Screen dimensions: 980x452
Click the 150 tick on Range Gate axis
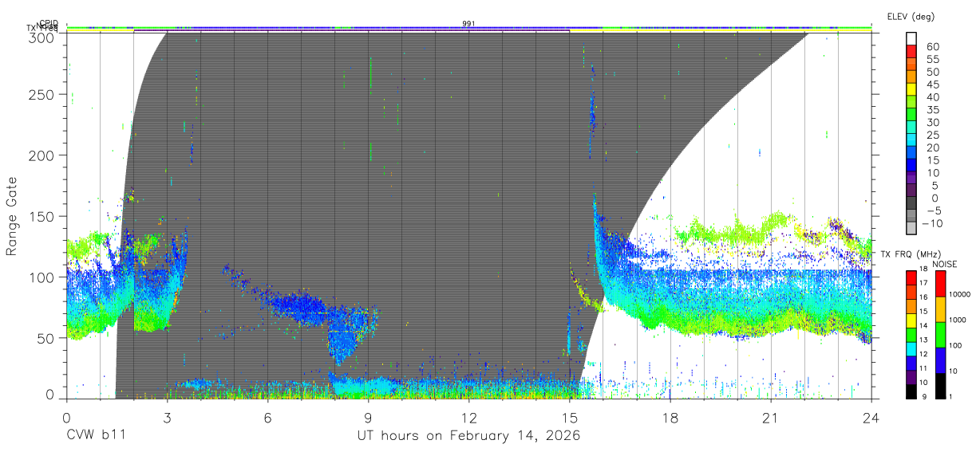click(x=43, y=216)
